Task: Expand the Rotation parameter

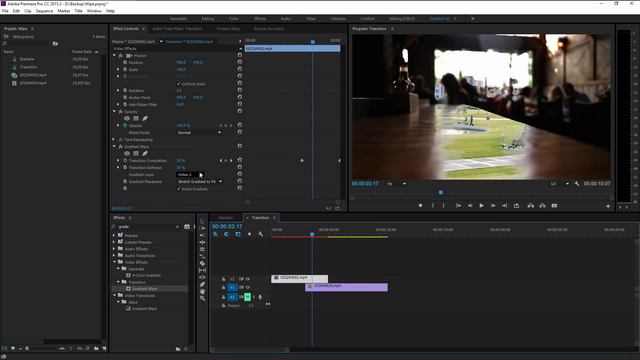Action: (x=118, y=90)
